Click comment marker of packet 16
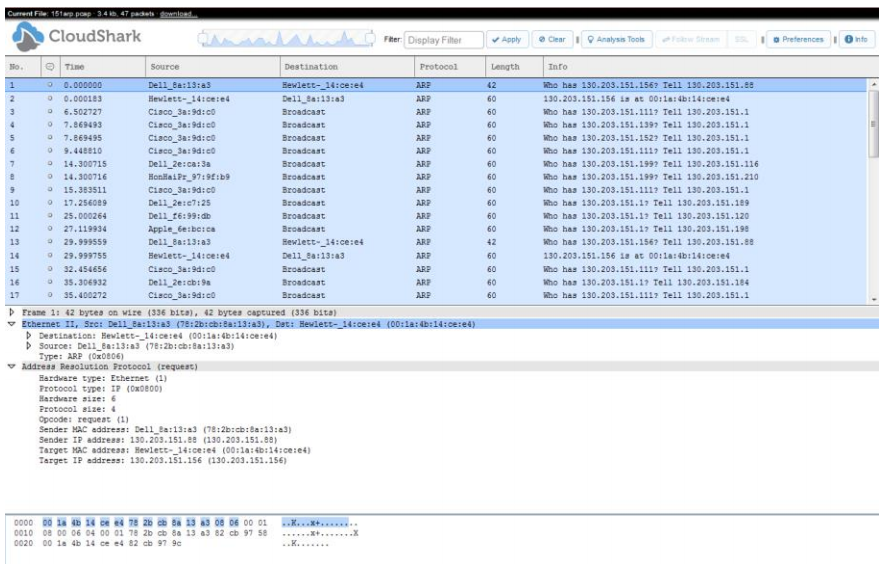 50,282
